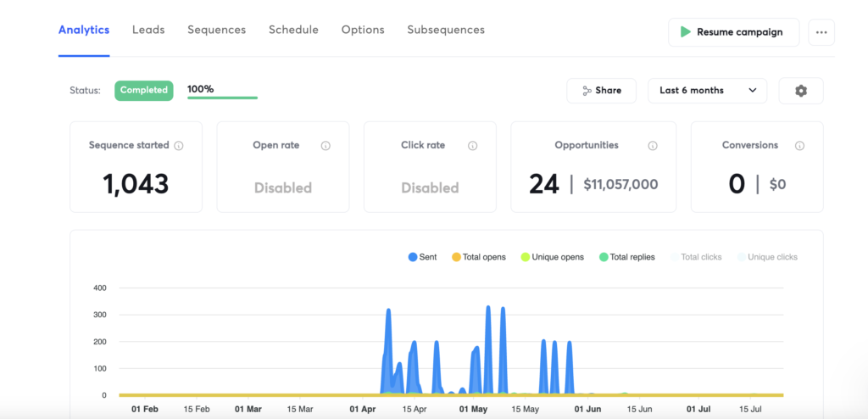Toggle Total opens legend item

(x=478, y=257)
